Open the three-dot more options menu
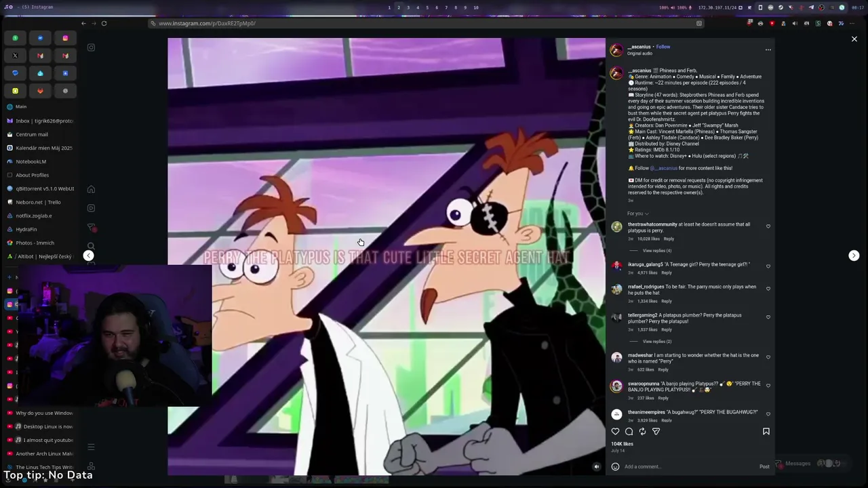 (x=768, y=49)
